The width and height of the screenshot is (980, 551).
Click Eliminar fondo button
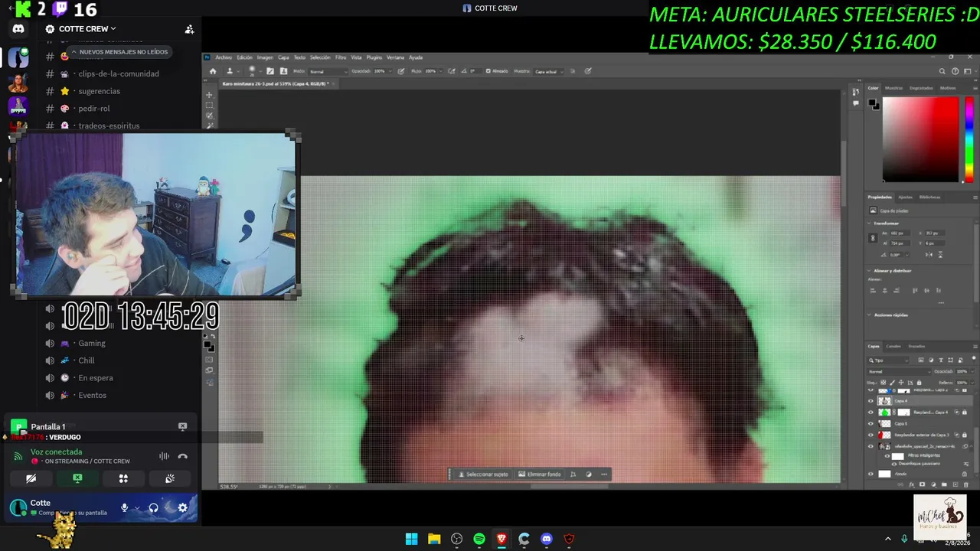540,474
